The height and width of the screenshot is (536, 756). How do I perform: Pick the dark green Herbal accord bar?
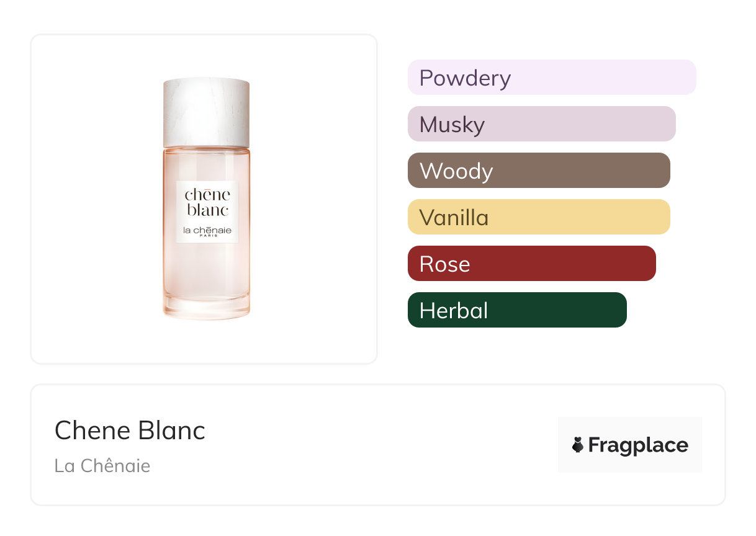pos(516,310)
